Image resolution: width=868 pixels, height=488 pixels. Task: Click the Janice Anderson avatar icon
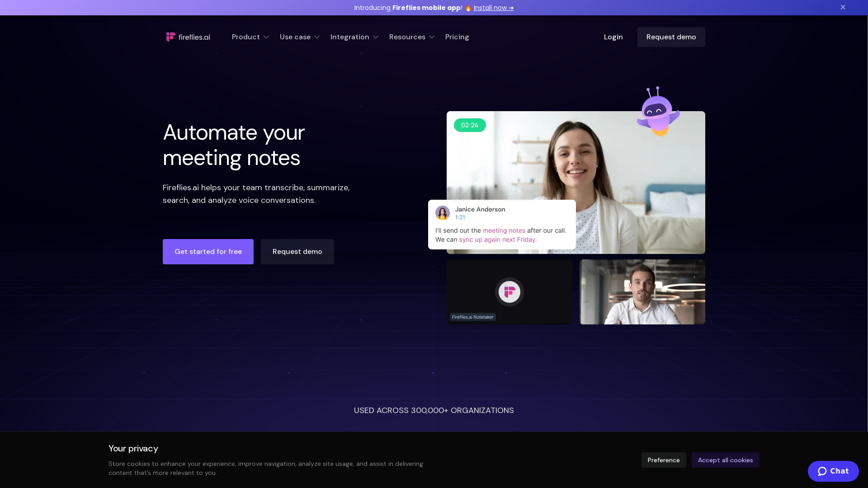[x=442, y=213]
